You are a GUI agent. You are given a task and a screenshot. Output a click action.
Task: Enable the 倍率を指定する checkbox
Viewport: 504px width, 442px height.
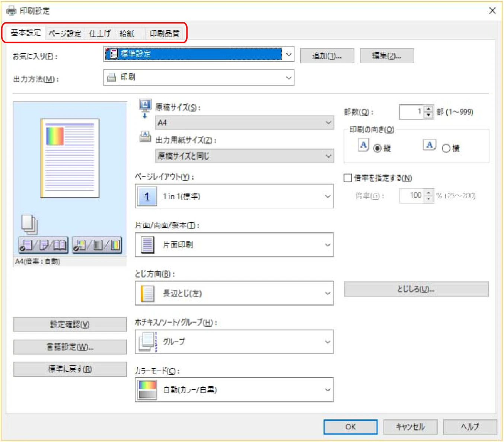(348, 178)
